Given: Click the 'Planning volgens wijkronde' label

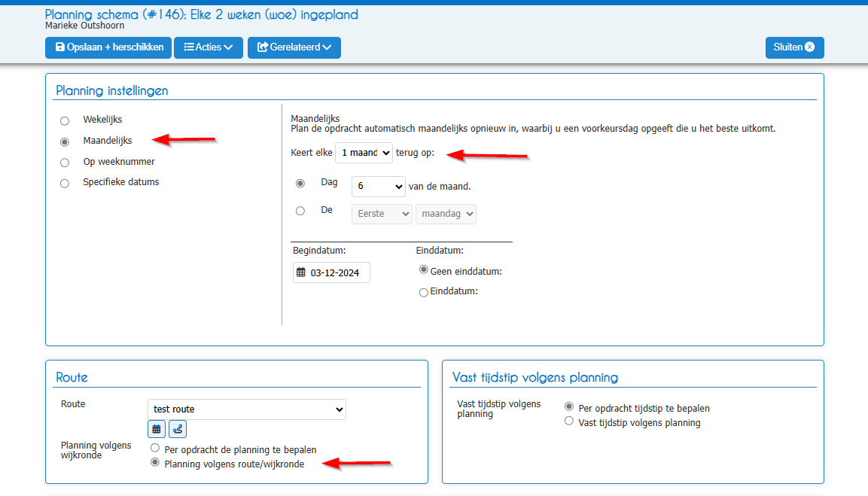Looking at the screenshot, I should click(x=96, y=450).
